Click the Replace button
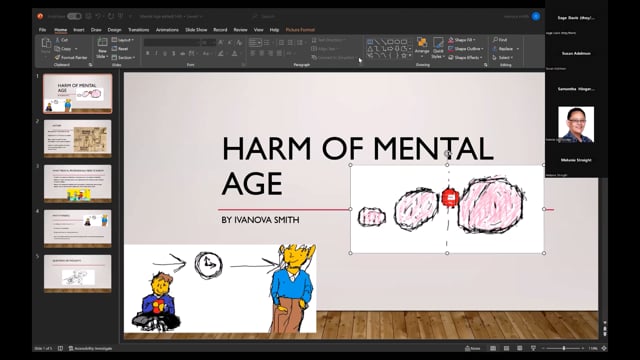 [506, 49]
